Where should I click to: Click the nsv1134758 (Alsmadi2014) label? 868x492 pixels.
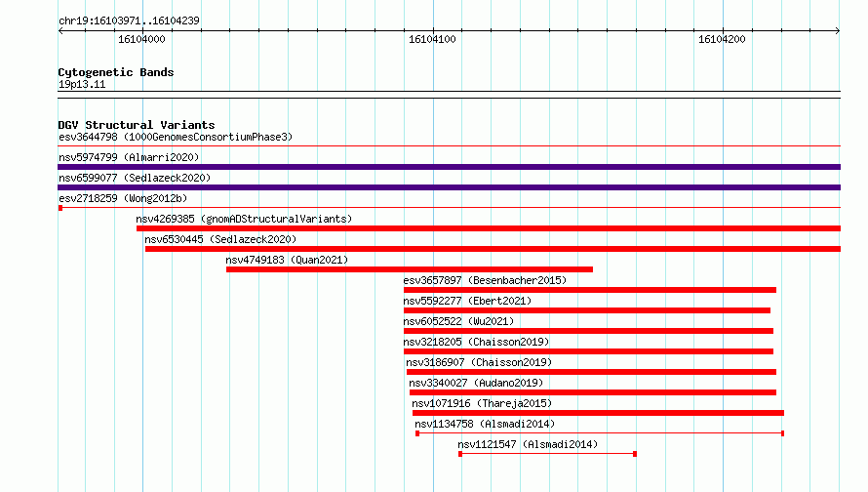click(x=485, y=424)
